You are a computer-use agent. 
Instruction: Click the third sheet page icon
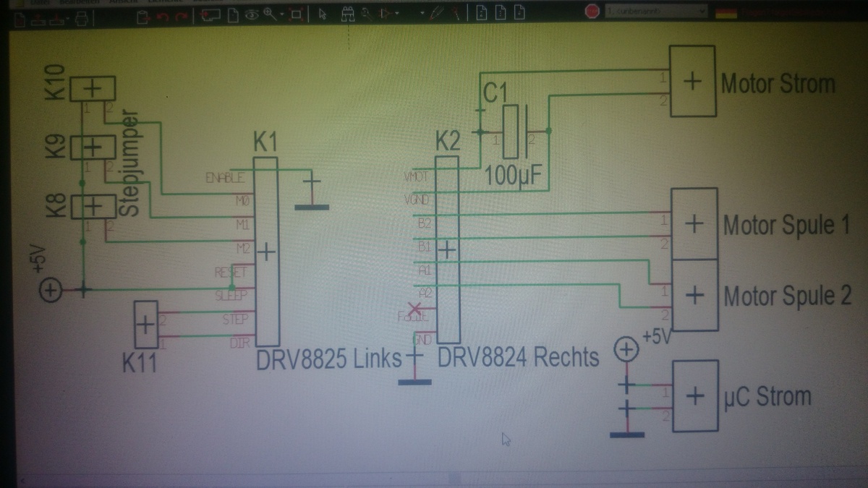coord(519,12)
